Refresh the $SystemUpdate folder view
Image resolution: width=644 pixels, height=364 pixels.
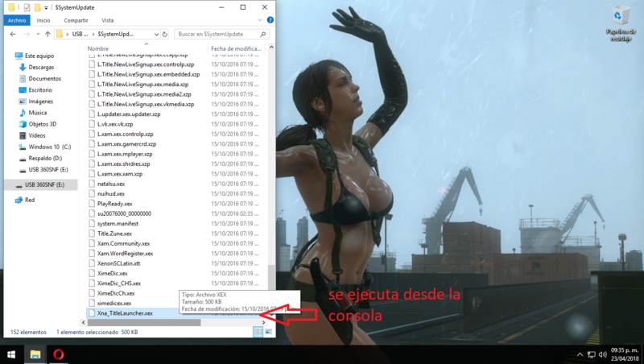(165, 34)
